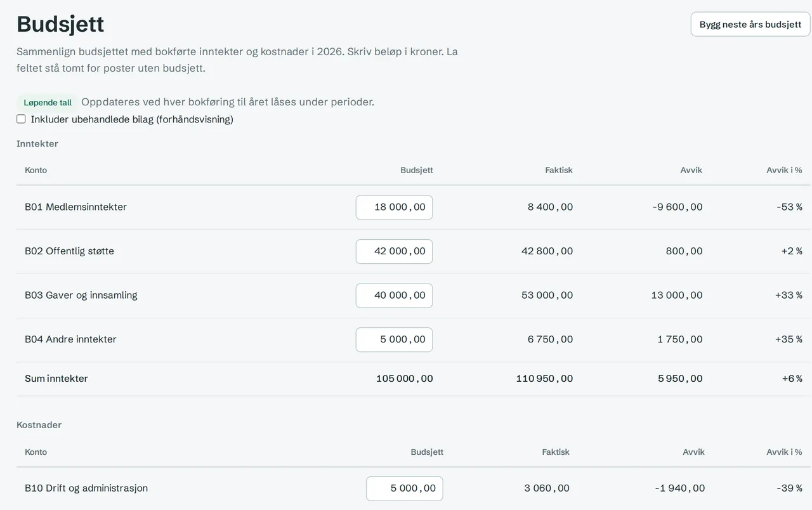Select the B10 Drift og administrasjon label
This screenshot has height=510, width=812.
coord(86,488)
